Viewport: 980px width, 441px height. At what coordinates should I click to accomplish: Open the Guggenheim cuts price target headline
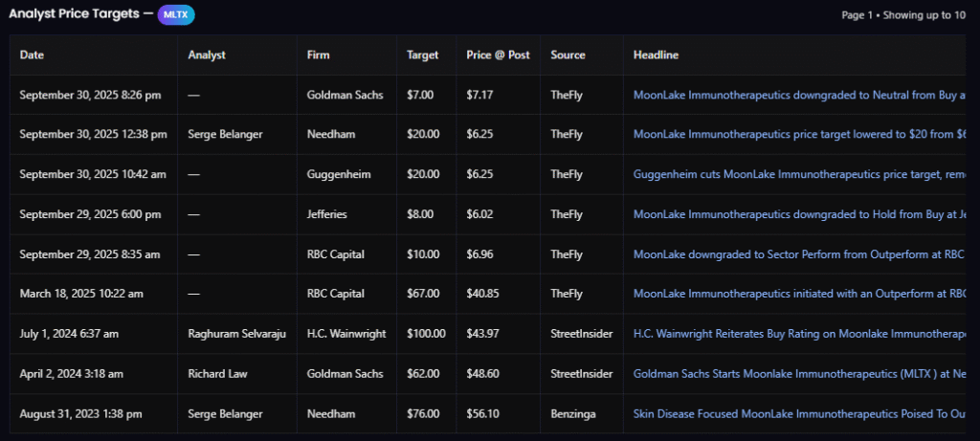point(799,175)
